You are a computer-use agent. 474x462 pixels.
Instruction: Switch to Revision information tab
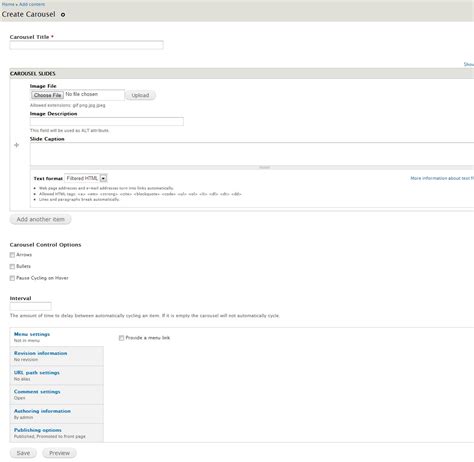[57, 356]
